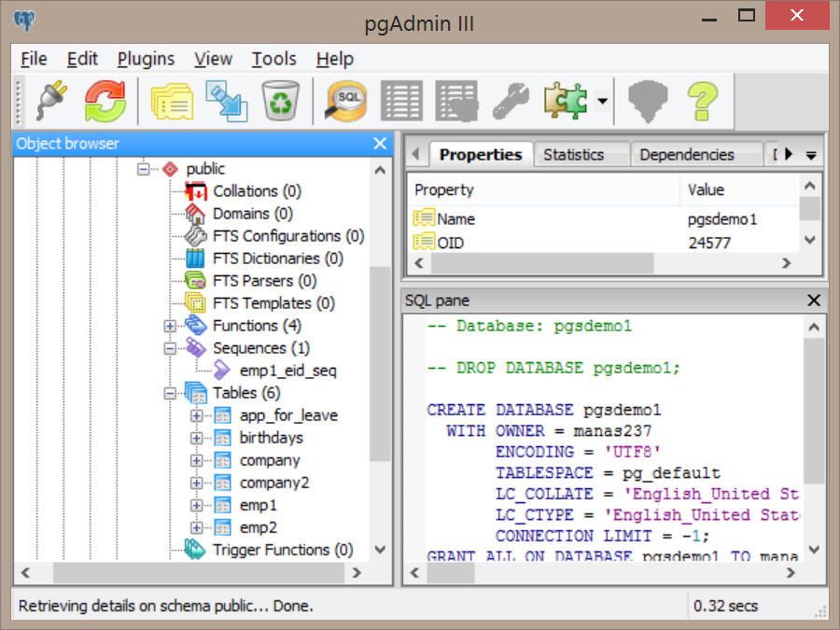Screen dimensions: 840x630
Task: Switch to the Properties tab
Action: click(x=481, y=155)
